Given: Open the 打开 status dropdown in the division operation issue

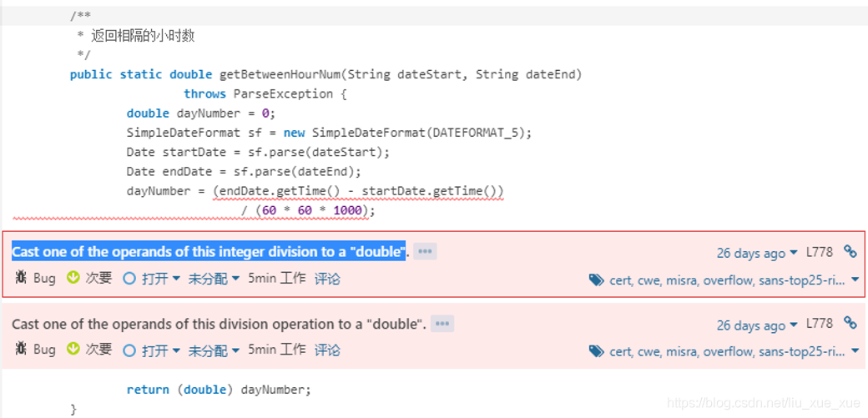Looking at the screenshot, I should 152,350.
